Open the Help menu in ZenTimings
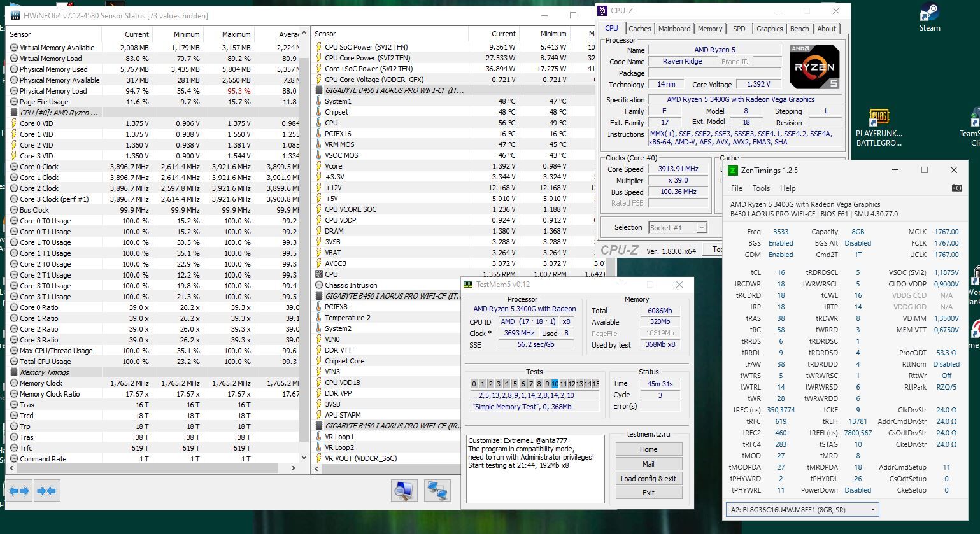This screenshot has width=980, height=534. [x=788, y=188]
